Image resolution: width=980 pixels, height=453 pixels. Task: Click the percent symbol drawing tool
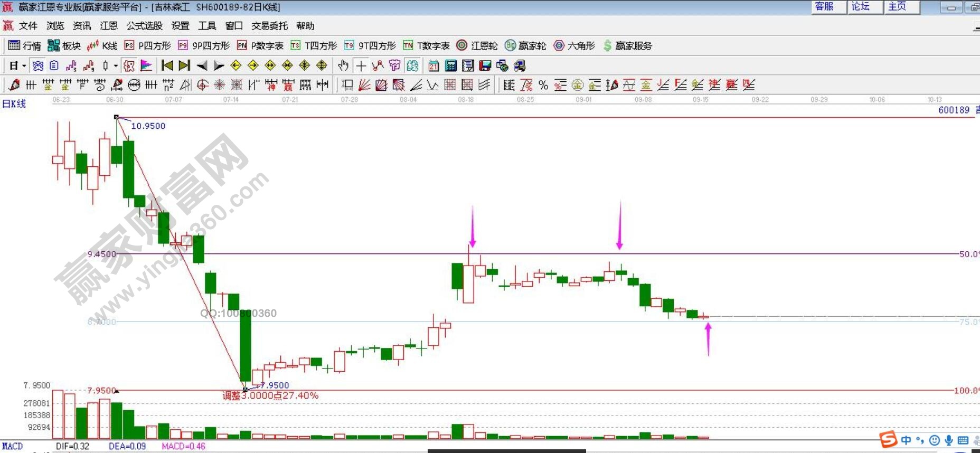pos(543,85)
